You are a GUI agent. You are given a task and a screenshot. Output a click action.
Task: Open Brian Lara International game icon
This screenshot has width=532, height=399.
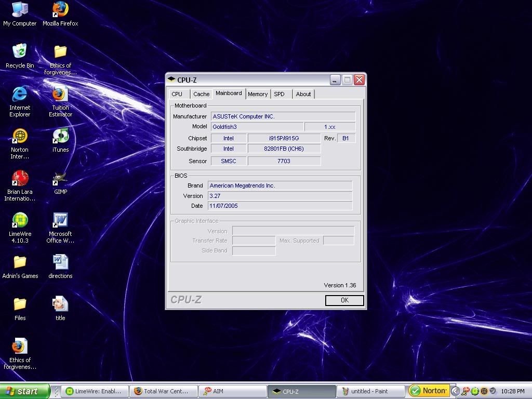coord(20,179)
